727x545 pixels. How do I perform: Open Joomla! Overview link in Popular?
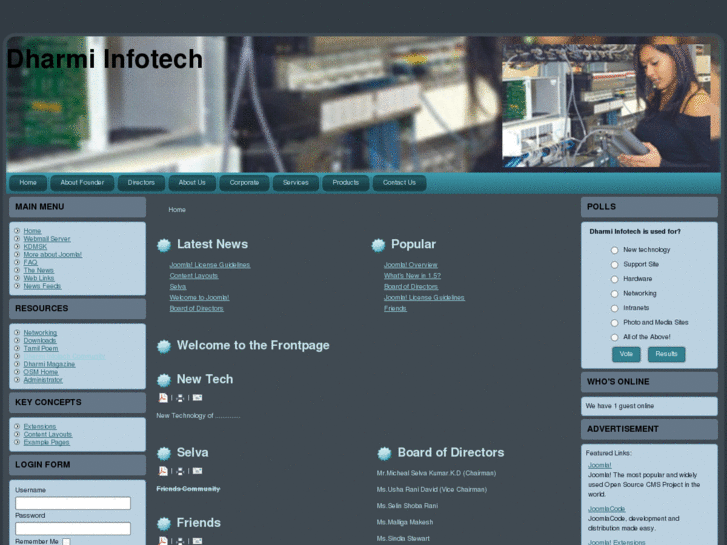[x=410, y=265]
